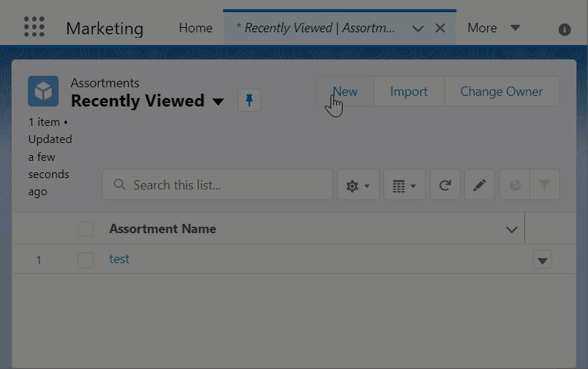Pin the Recently Viewed list view
The height and width of the screenshot is (369, 588).
click(x=249, y=101)
